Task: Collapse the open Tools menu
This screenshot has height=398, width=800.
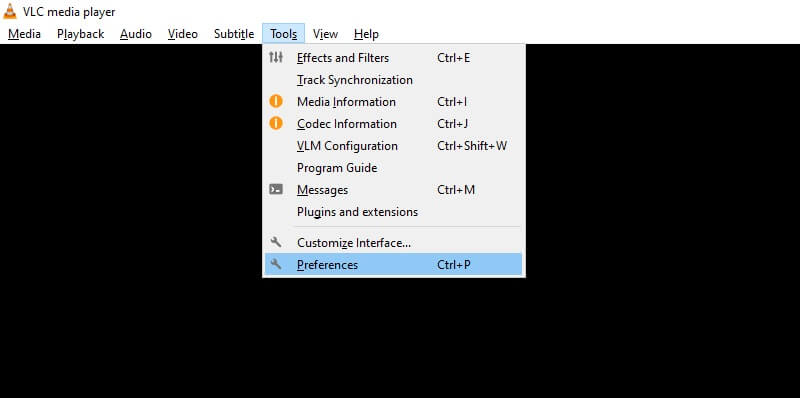Action: click(x=284, y=34)
